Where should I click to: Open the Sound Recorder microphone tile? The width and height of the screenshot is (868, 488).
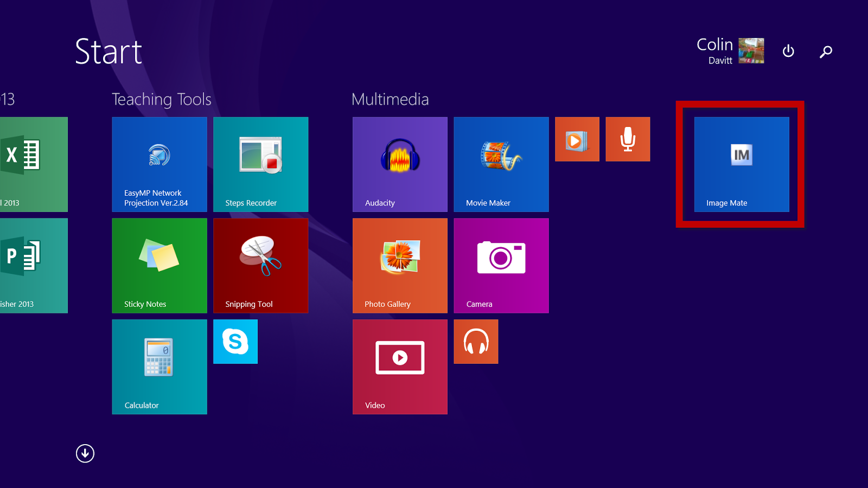628,139
